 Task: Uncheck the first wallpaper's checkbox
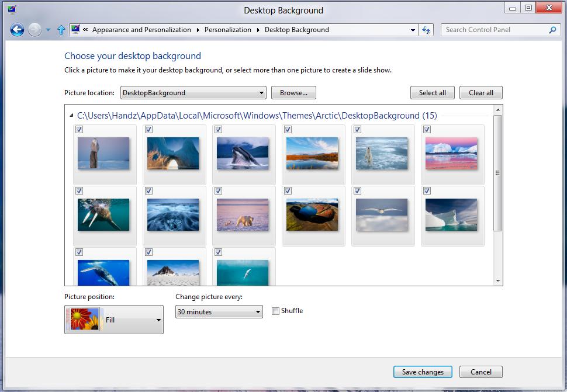(79, 130)
